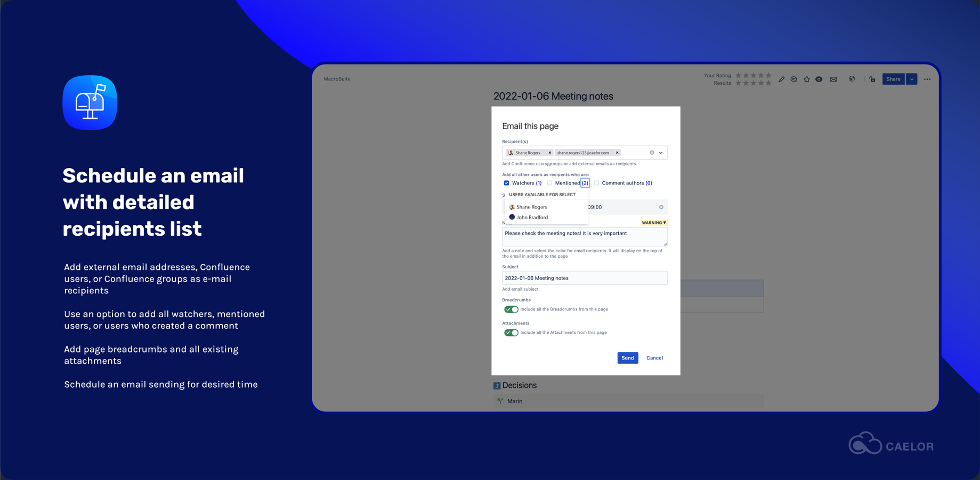The height and width of the screenshot is (480, 980).
Task: Click the Cancel link
Action: pos(654,358)
